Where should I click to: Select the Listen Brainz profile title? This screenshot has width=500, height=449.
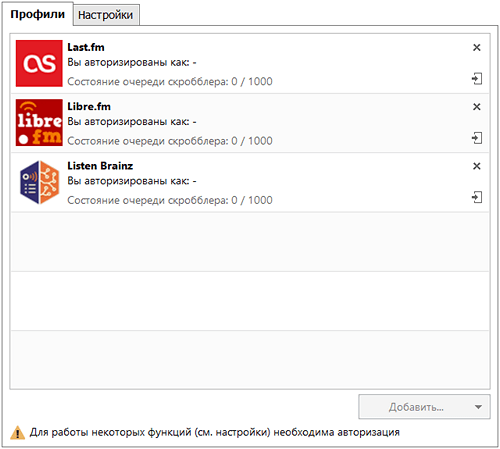100,166
